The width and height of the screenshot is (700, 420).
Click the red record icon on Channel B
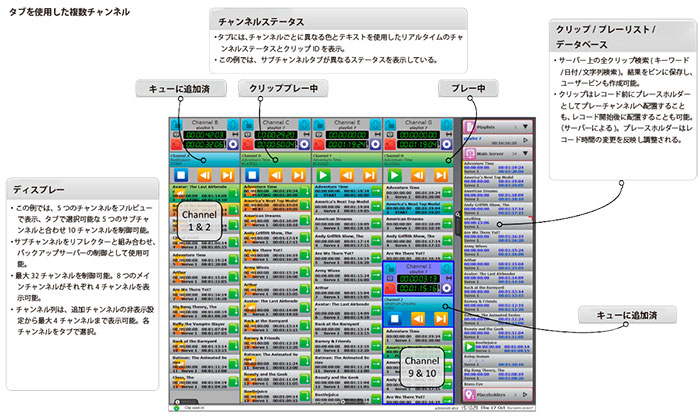pyautogui.click(x=175, y=143)
